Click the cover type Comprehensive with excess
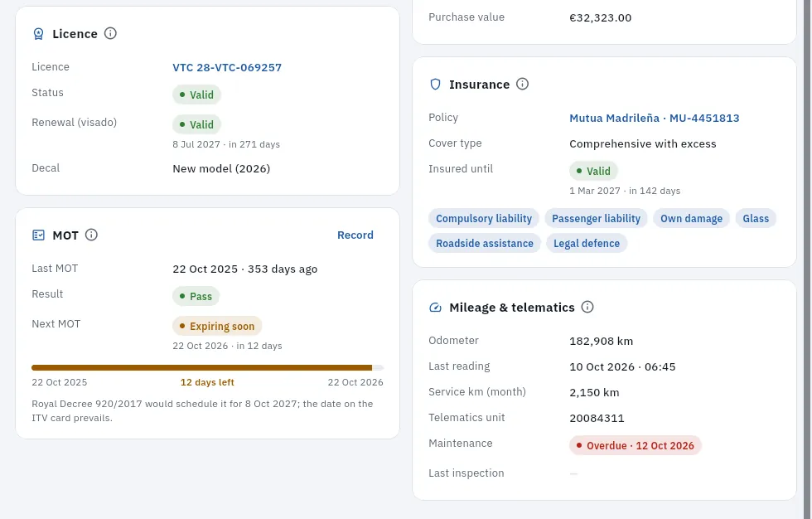This screenshot has width=812, height=519. pos(643,144)
